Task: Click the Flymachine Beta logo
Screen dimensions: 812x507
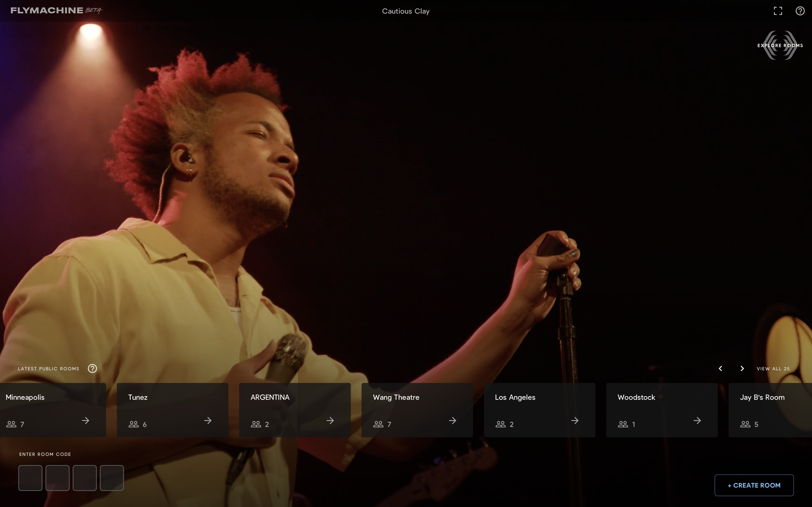Action: click(x=56, y=10)
